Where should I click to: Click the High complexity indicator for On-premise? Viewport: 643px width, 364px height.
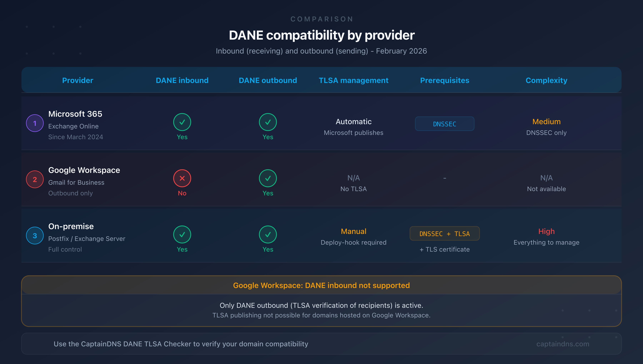(x=546, y=231)
